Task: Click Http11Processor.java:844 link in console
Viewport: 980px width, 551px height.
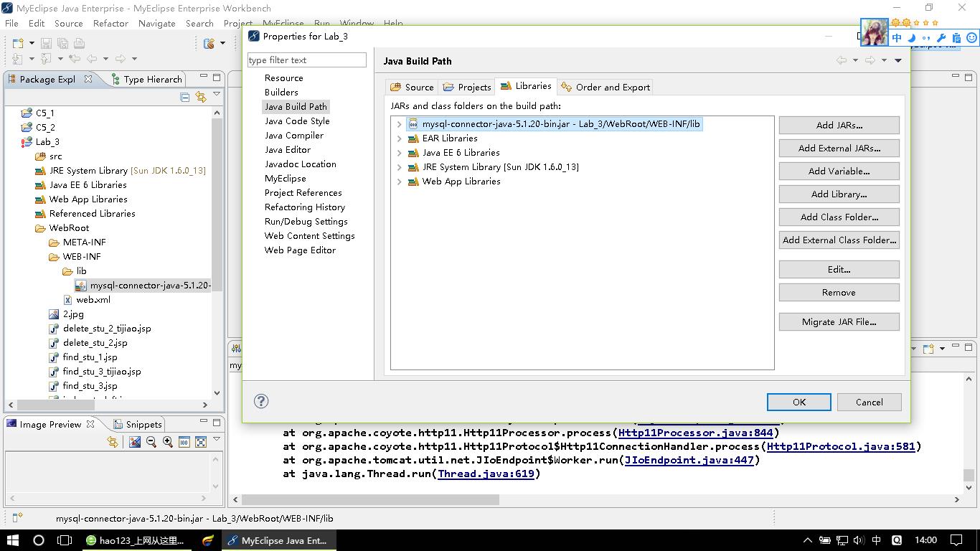Action: 695,433
